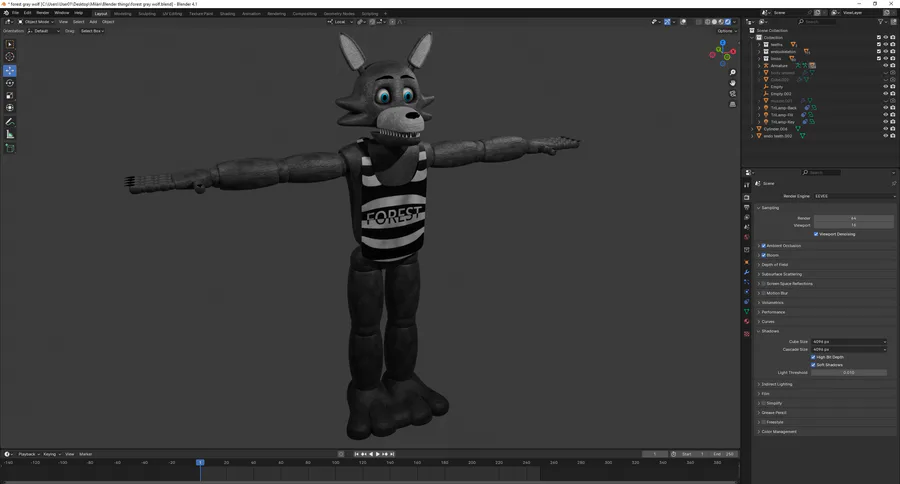
Task: Activate the Transform tool
Action: coord(10,108)
